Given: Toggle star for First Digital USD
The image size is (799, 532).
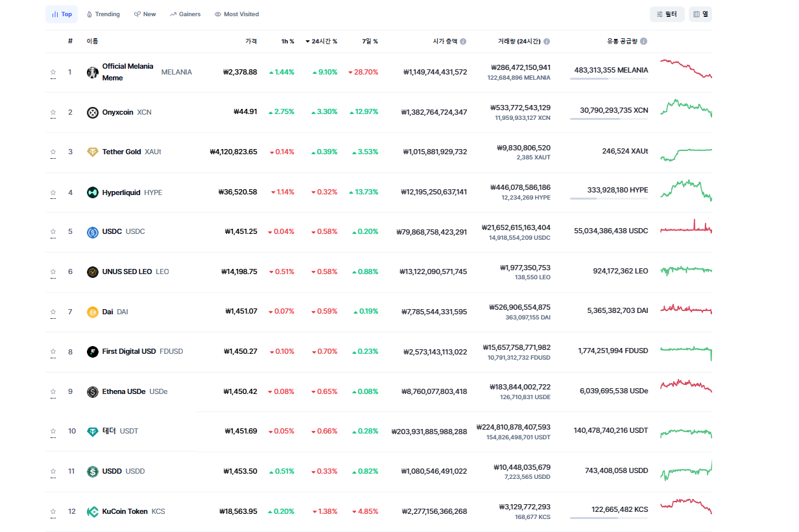Looking at the screenshot, I should pos(53,352).
